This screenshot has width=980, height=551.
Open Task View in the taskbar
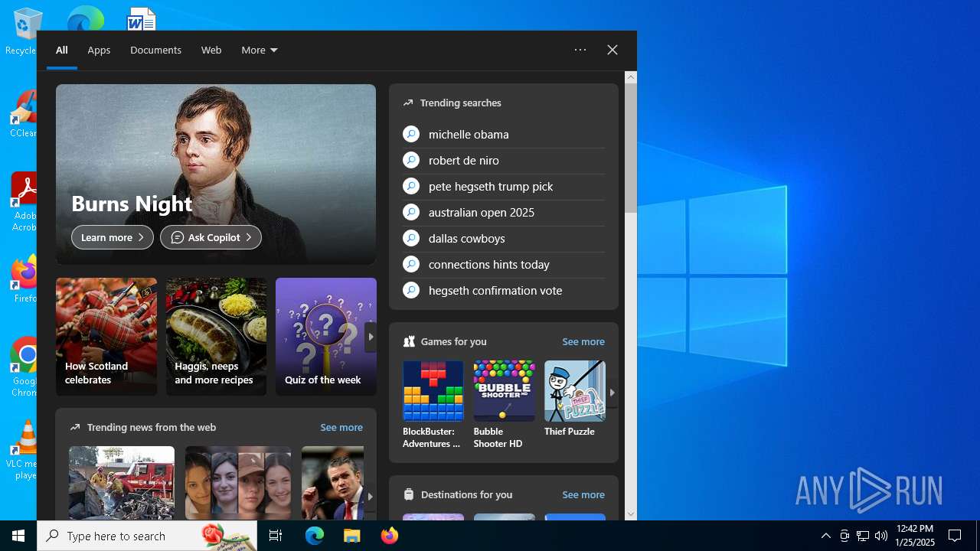point(276,536)
